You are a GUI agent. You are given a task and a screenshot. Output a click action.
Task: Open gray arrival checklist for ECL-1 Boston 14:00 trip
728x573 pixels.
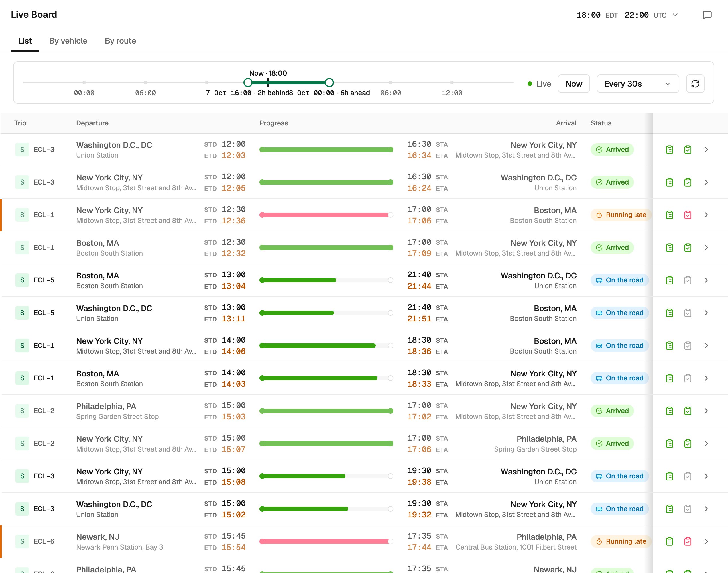[x=688, y=378]
